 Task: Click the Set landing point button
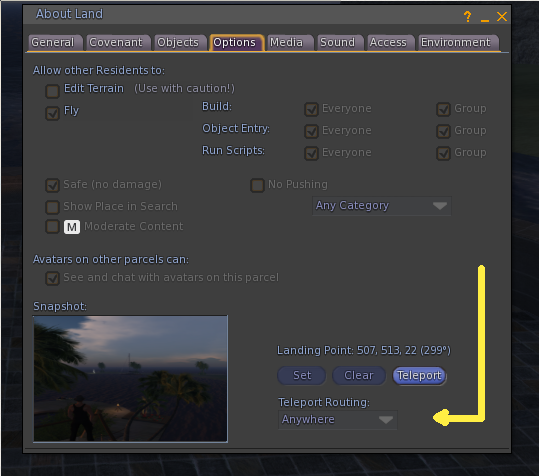(x=301, y=375)
